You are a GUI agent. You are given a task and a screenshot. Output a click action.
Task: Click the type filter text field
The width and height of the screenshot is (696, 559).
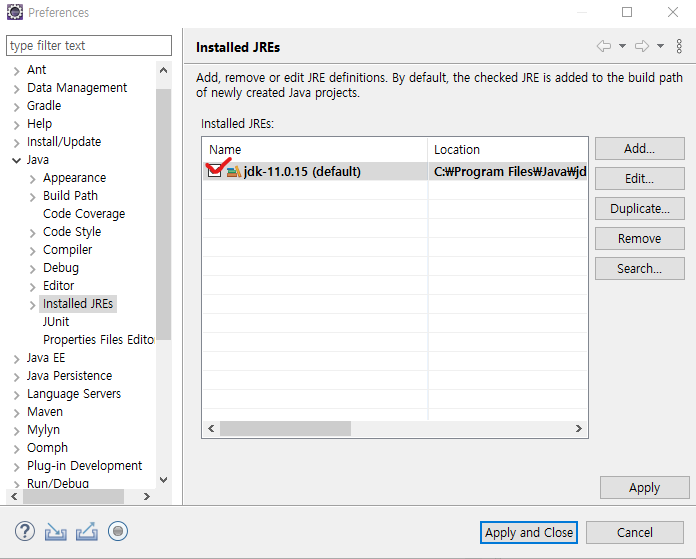click(x=89, y=46)
